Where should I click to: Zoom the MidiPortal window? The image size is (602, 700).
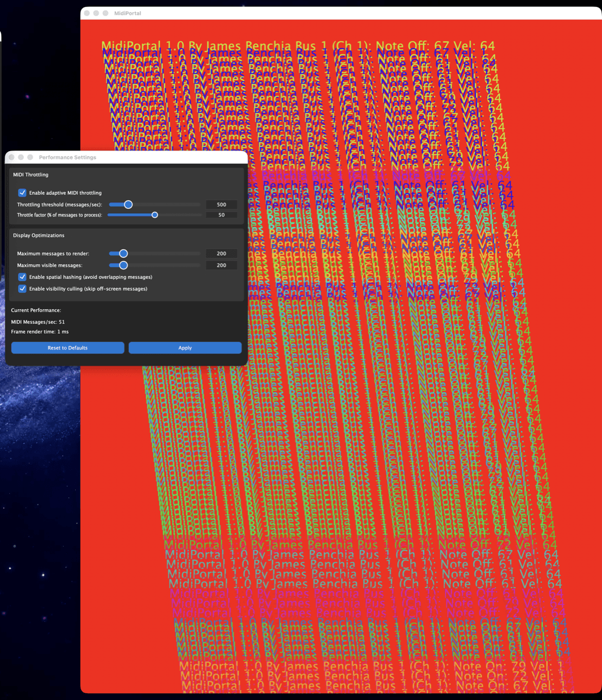click(106, 13)
